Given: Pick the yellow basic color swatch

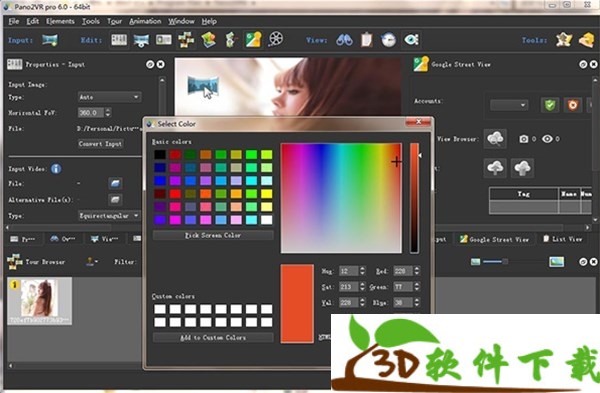Looking at the screenshot, I should tap(267, 194).
